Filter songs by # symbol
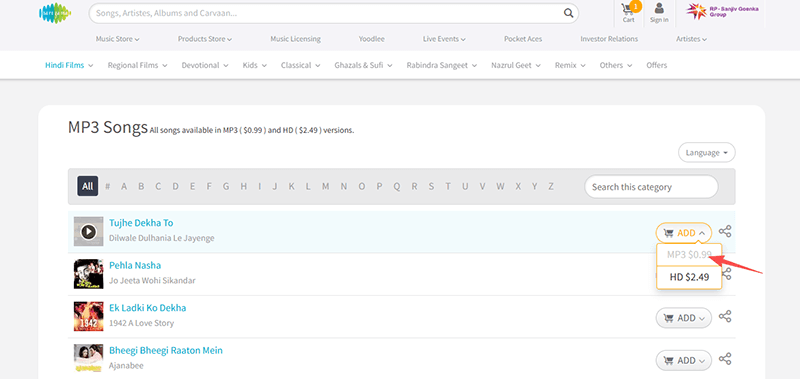The image size is (800, 379). pos(108,186)
